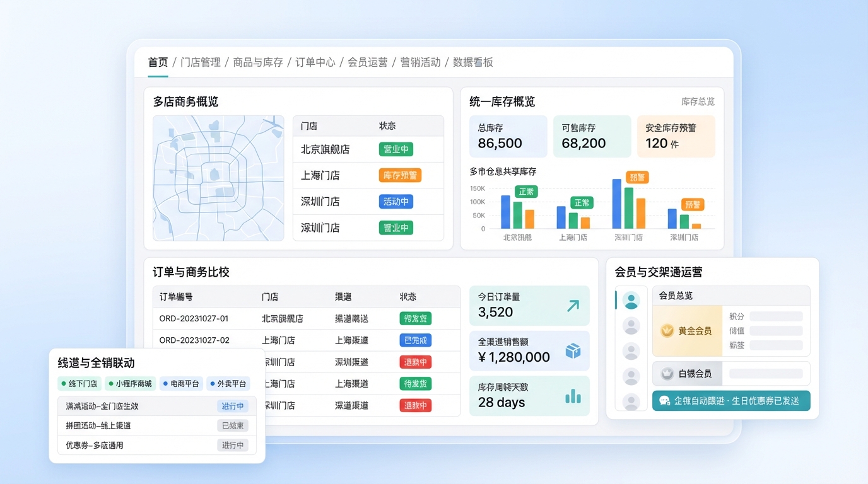The width and height of the screenshot is (868, 484).
Task: Toggle the 外卖平台 channel chip
Action: tap(228, 383)
